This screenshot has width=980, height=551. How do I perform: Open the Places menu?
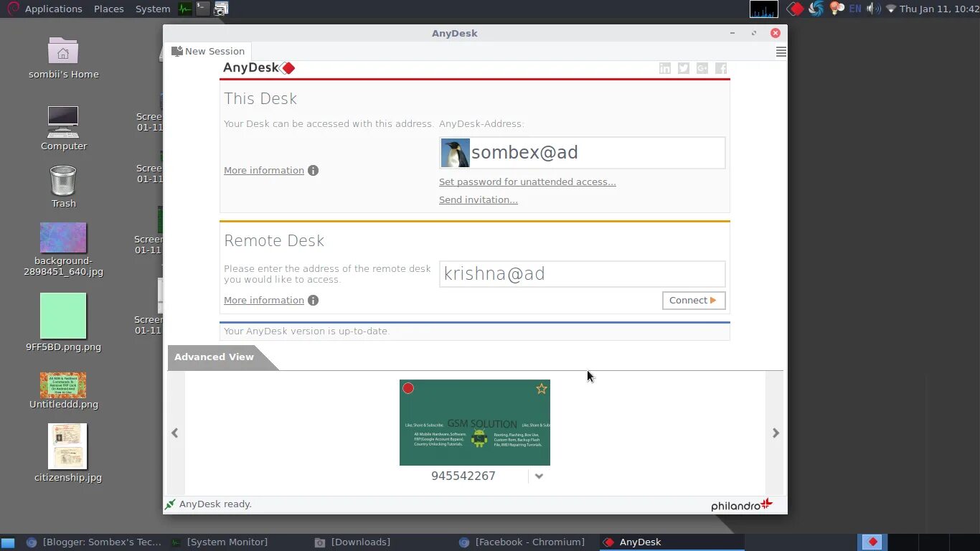tap(109, 9)
